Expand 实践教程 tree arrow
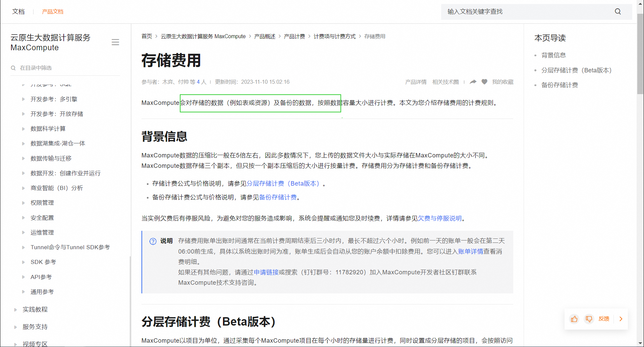The image size is (644, 347). (15, 309)
